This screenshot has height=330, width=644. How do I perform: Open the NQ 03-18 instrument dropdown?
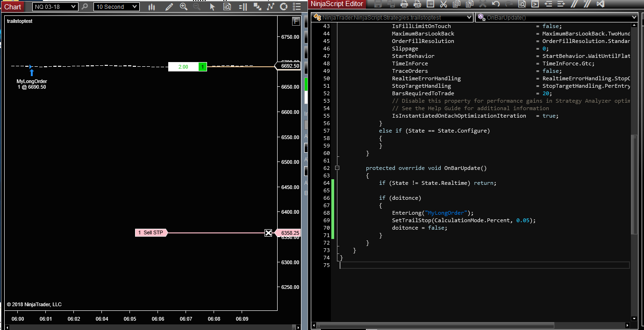[x=55, y=7]
